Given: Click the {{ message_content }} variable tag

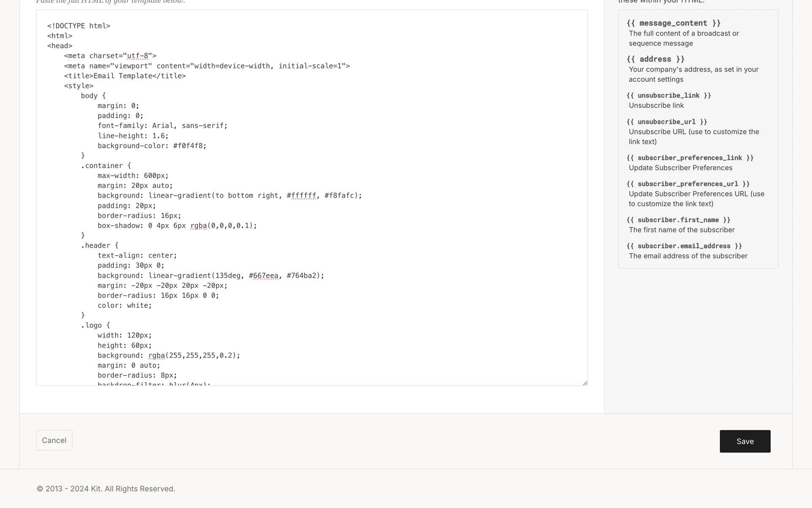Looking at the screenshot, I should [x=673, y=23].
